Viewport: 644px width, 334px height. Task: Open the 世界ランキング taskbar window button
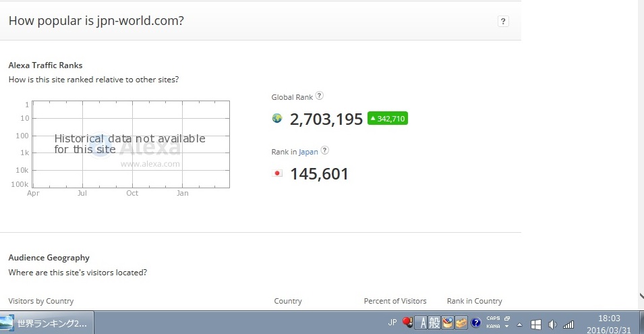tap(47, 323)
